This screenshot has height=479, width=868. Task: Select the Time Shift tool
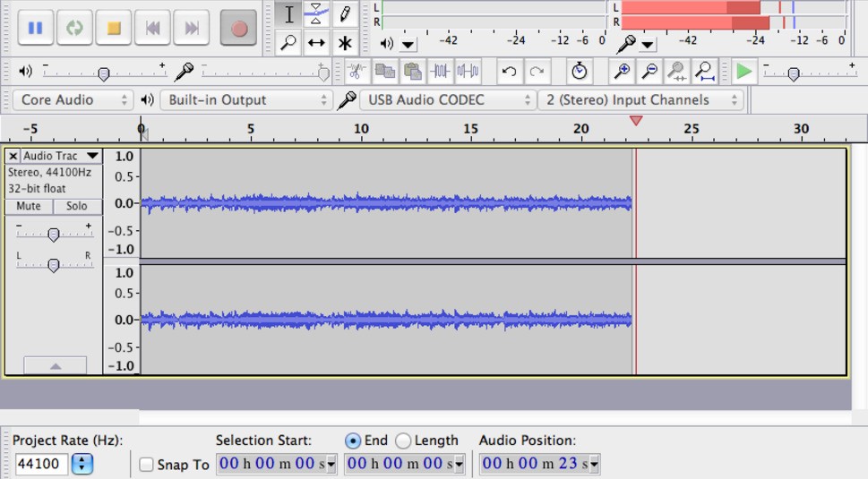click(x=316, y=43)
